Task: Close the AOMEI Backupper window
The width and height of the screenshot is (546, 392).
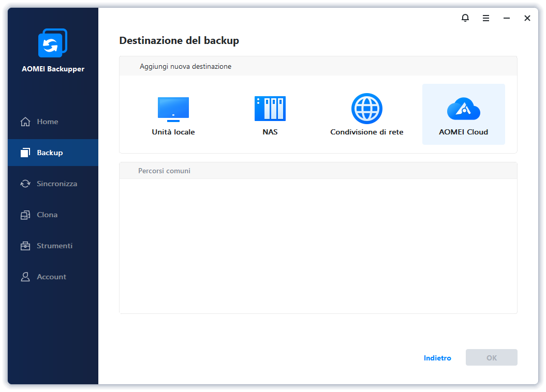Action: 527,18
